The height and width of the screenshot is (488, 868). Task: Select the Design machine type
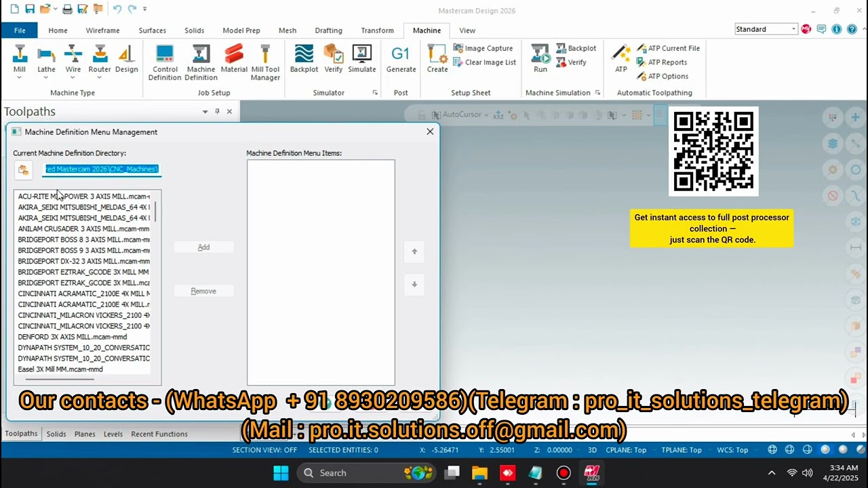coord(126,58)
